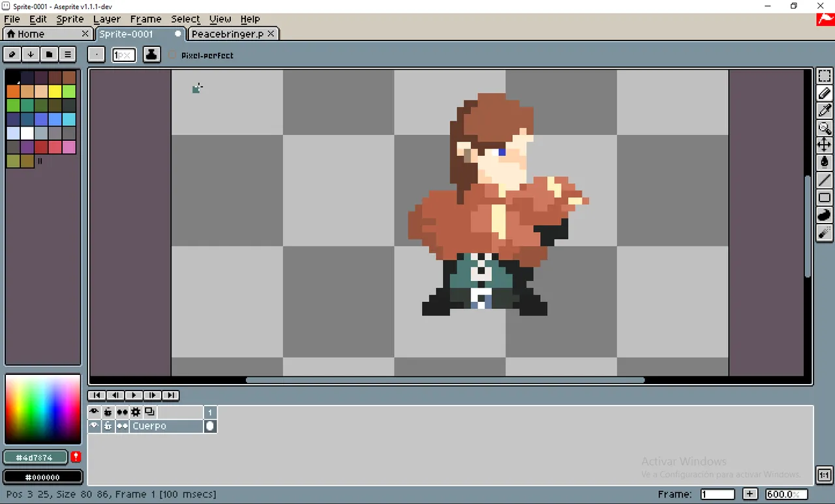This screenshot has width=835, height=504.
Task: Close the Peacebringer.p tab
Action: (x=271, y=33)
